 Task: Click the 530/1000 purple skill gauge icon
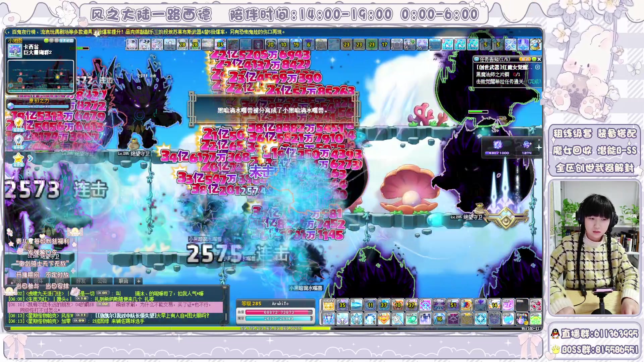coord(498,144)
